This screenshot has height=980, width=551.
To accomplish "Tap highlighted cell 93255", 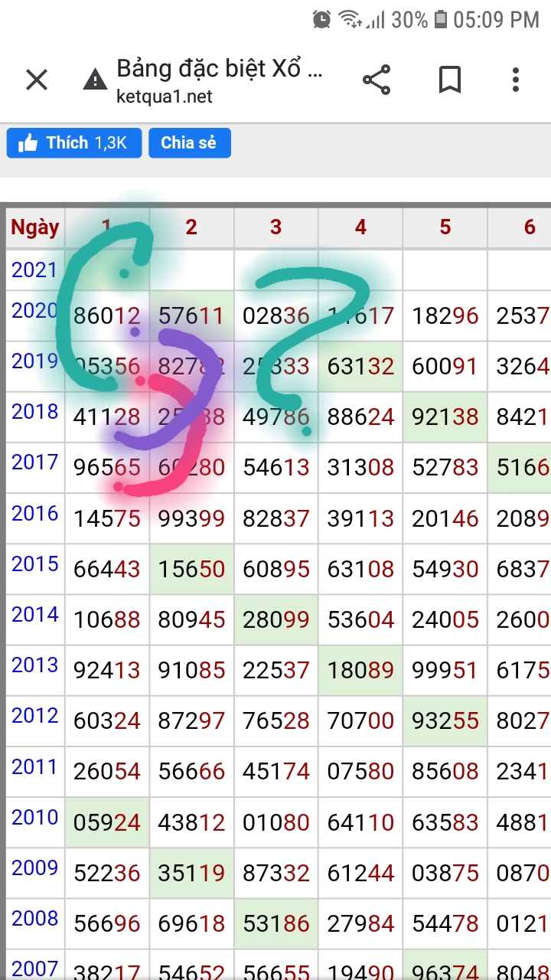I will click(x=445, y=720).
